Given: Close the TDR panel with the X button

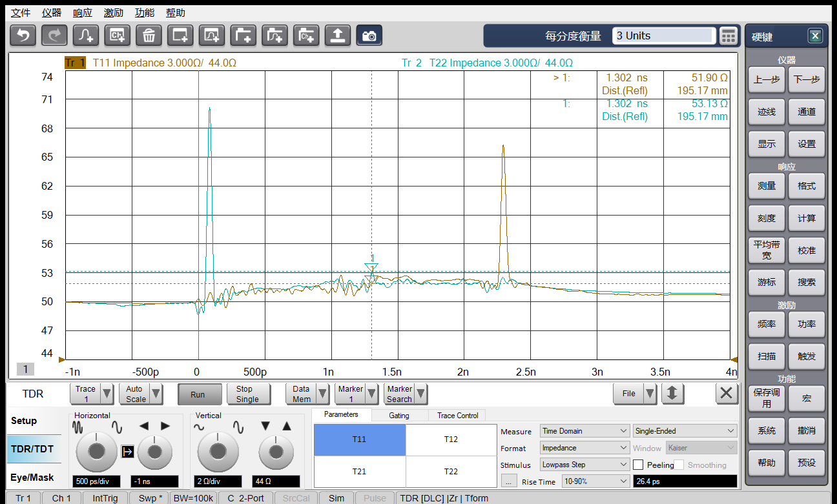Looking at the screenshot, I should coord(726,393).
